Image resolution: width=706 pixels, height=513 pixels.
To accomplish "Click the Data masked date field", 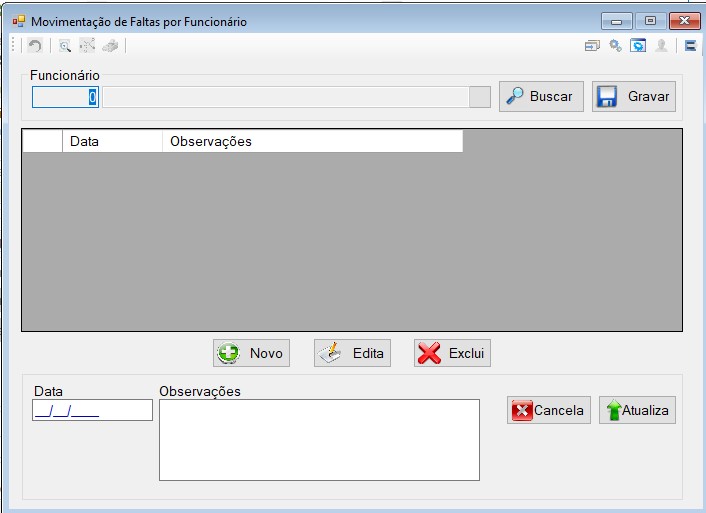I will (92, 410).
